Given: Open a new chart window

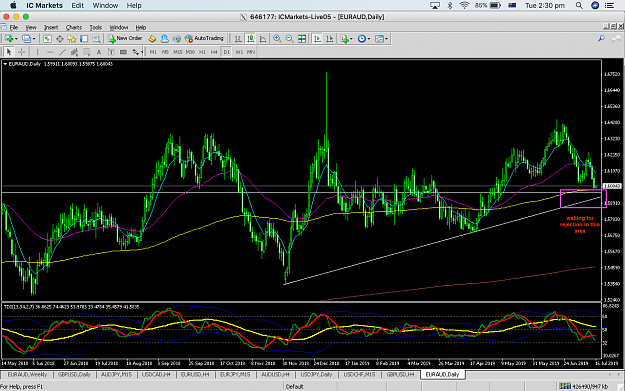Looking at the screenshot, I should (9, 39).
